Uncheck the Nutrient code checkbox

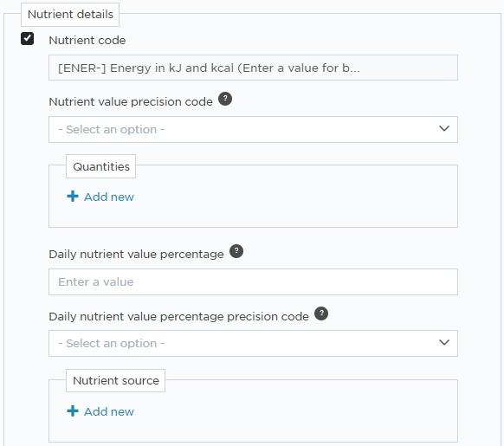28,39
